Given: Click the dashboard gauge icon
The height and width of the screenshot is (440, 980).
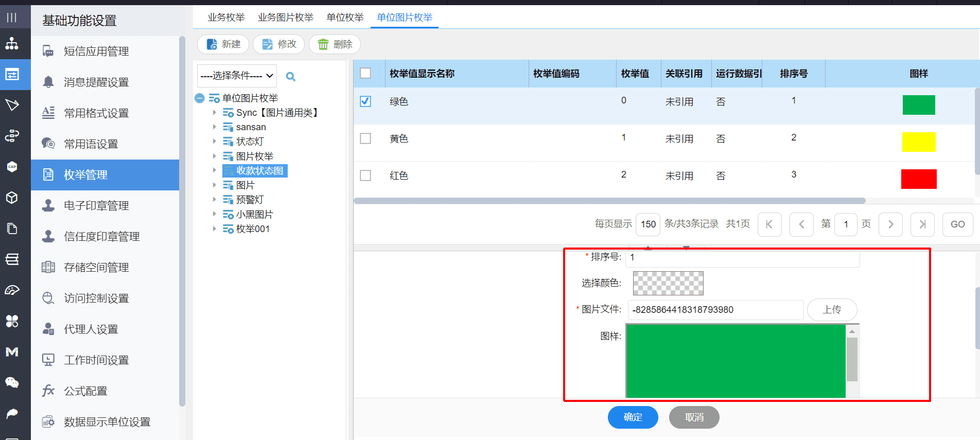Looking at the screenshot, I should (12, 290).
